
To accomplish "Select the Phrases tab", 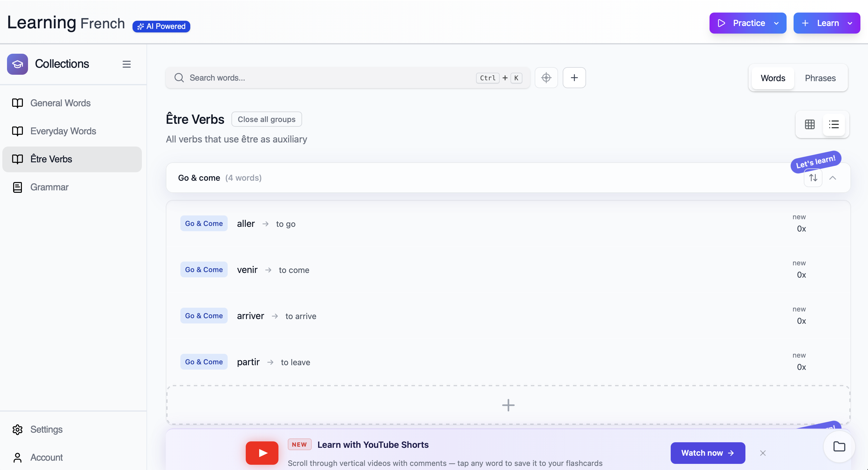I will click(x=820, y=78).
